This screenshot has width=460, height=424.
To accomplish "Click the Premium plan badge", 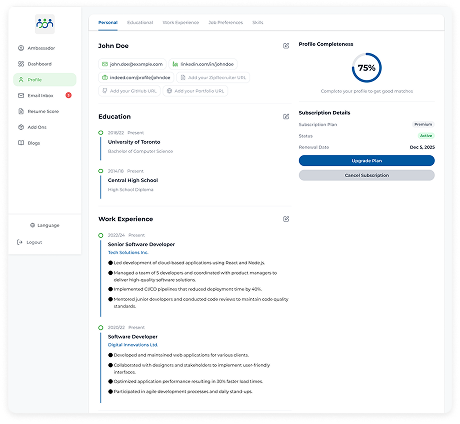I will pos(423,124).
